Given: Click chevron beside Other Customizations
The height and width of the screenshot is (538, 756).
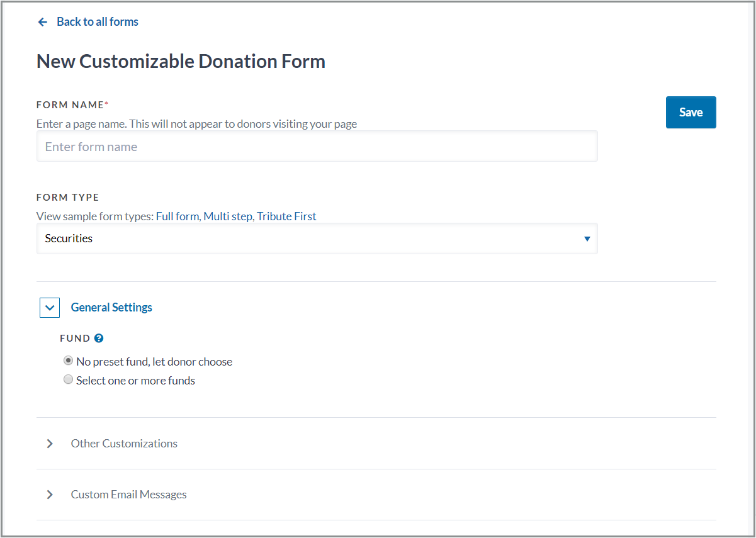Looking at the screenshot, I should [x=50, y=444].
